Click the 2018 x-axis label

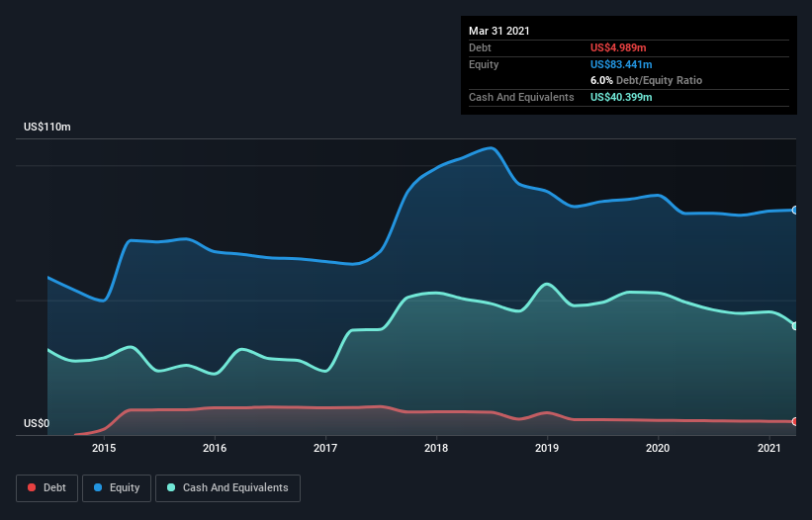pyautogui.click(x=436, y=448)
